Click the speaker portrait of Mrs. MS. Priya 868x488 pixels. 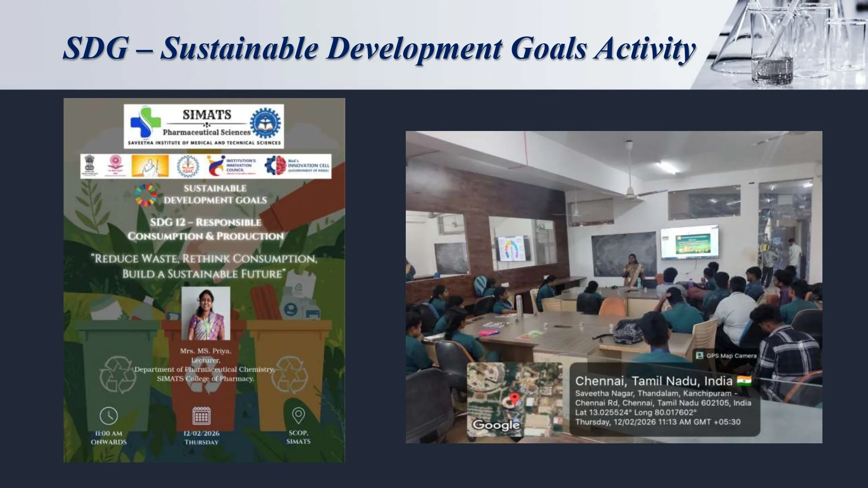[206, 313]
